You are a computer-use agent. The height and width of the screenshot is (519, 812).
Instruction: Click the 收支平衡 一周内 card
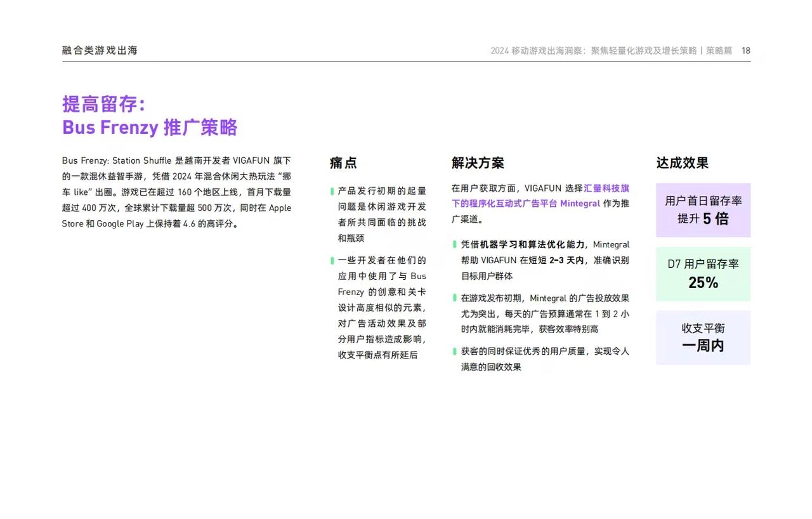[x=703, y=338]
